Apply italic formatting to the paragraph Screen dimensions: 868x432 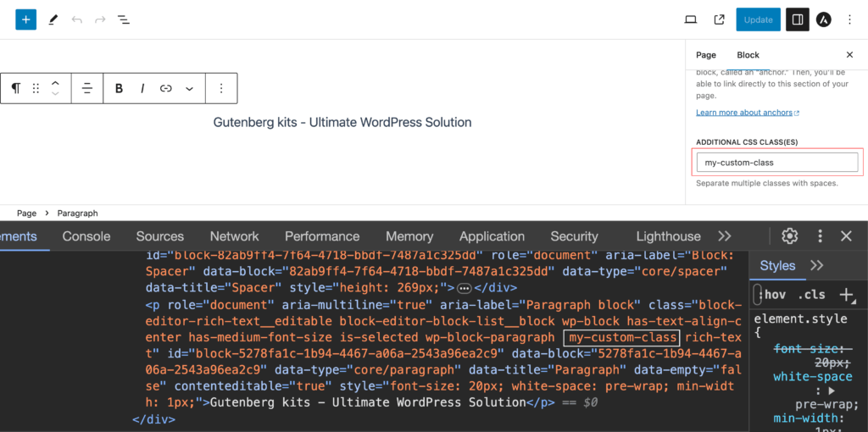click(x=142, y=88)
